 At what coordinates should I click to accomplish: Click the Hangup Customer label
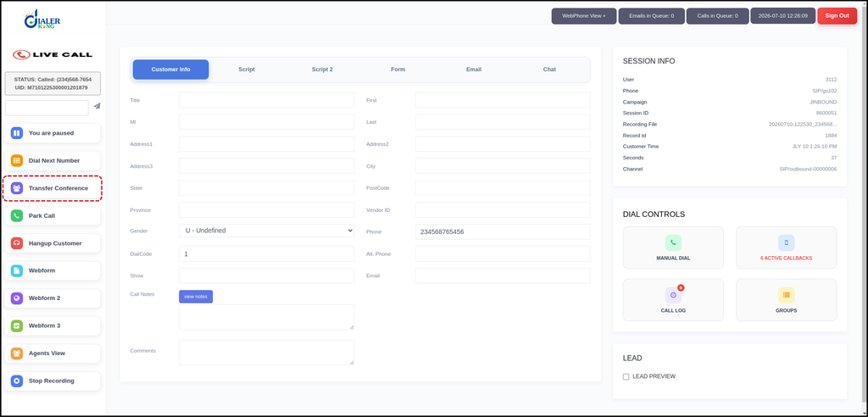tap(55, 243)
